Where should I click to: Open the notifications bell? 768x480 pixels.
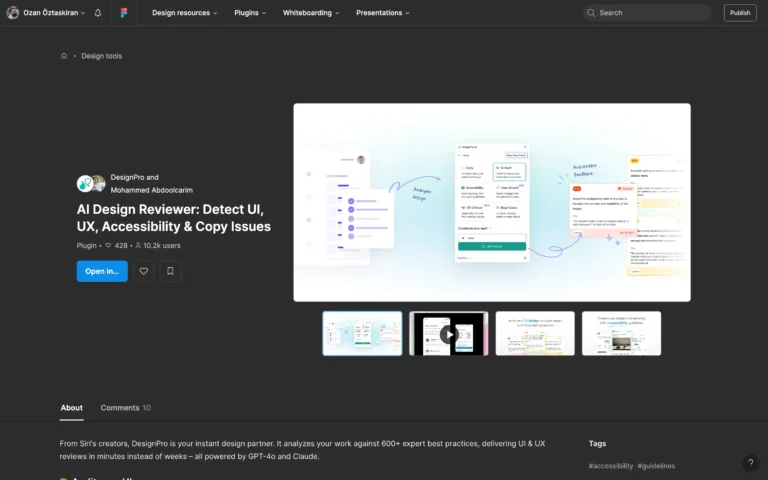click(x=98, y=13)
